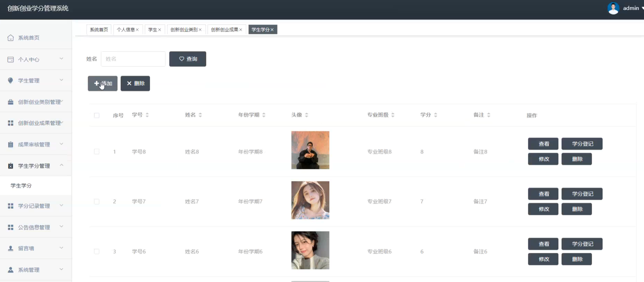Click the admin avatar picture
This screenshot has height=282, width=644.
pos(613,8)
